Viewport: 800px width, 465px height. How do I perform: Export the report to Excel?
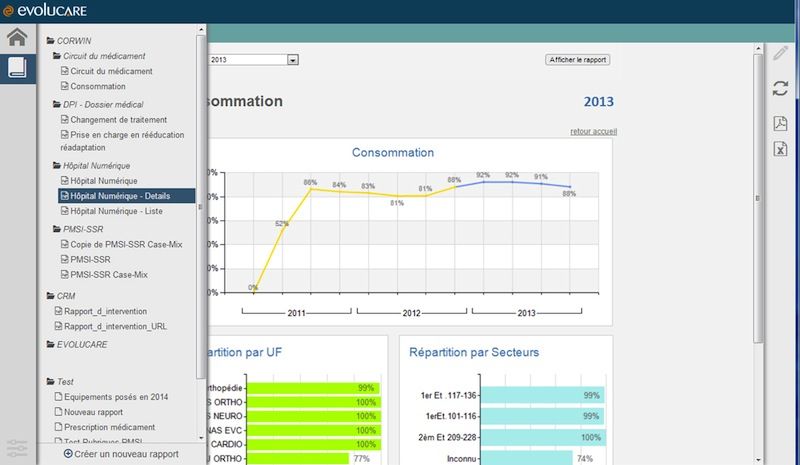(780, 149)
